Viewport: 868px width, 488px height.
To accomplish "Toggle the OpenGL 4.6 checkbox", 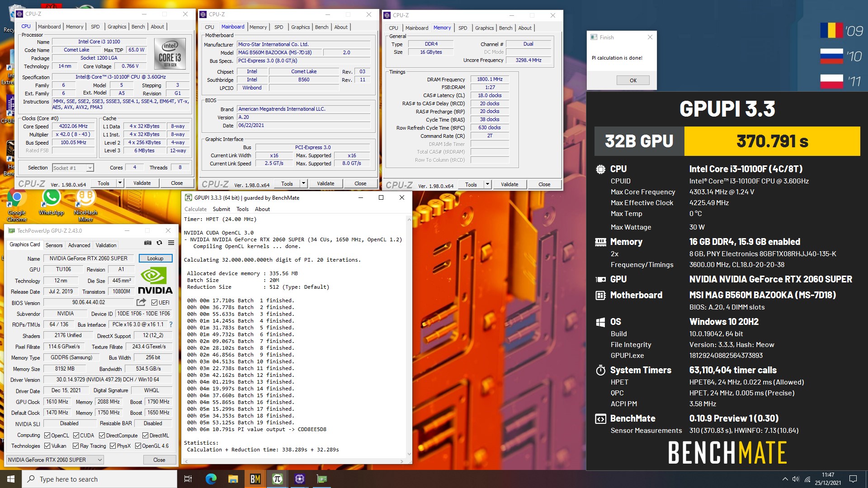I will coord(138,446).
